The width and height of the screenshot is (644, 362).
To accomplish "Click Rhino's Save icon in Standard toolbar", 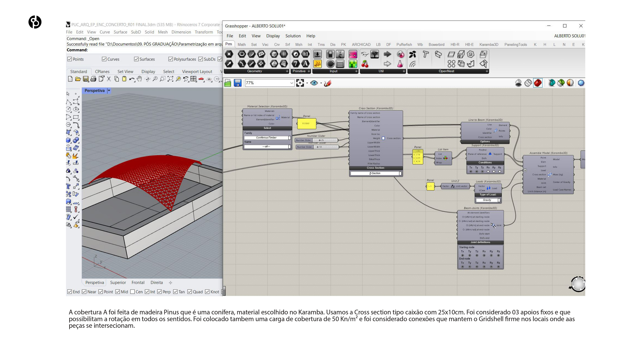I will click(86, 79).
